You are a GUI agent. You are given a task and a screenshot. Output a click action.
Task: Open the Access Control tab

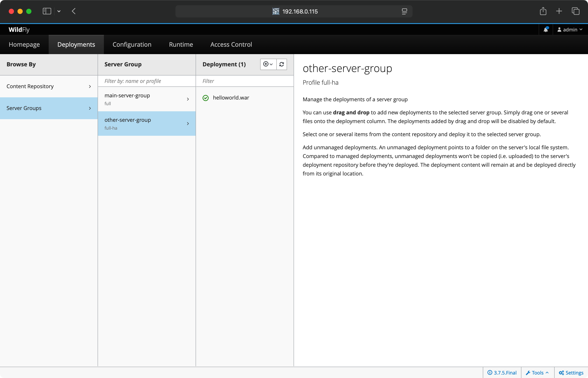[x=231, y=45]
